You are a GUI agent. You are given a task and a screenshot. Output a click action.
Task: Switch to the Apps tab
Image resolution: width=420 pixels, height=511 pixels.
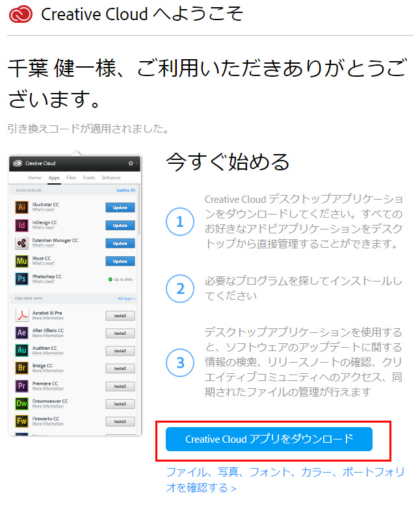tap(54, 178)
